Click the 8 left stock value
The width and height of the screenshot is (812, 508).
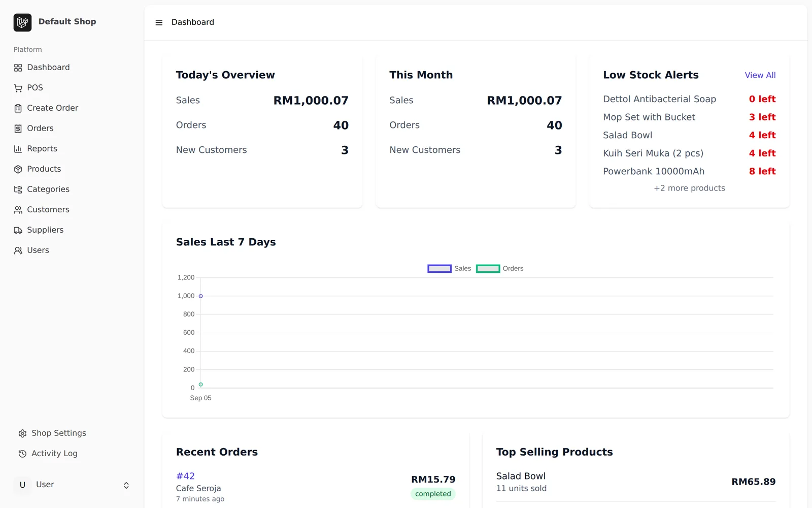[x=762, y=172]
